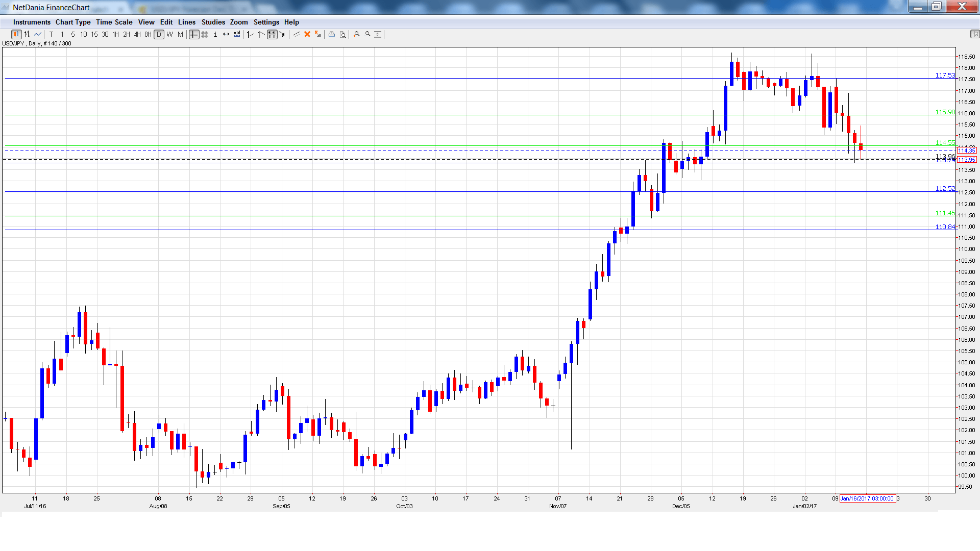
Task: Switch to 1H time scale
Action: click(x=116, y=34)
